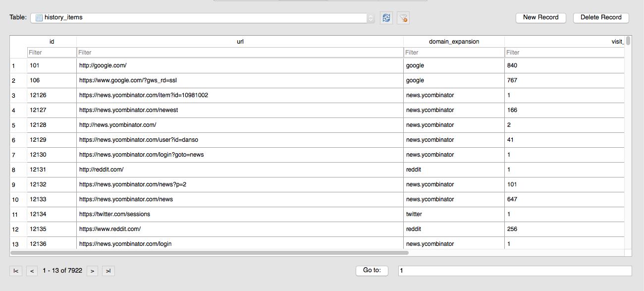Select the domain cell in row 101

pos(454,65)
